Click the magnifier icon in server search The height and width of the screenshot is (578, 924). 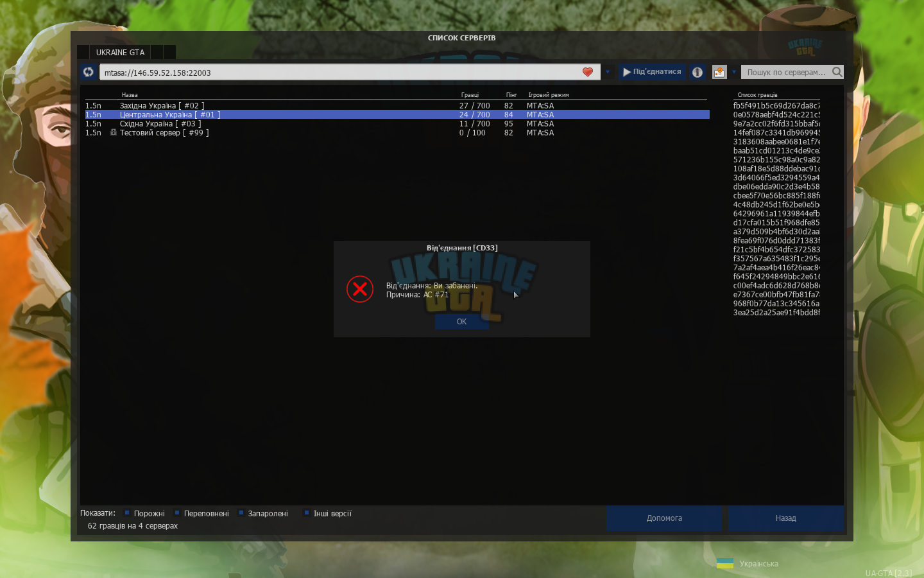click(x=837, y=72)
